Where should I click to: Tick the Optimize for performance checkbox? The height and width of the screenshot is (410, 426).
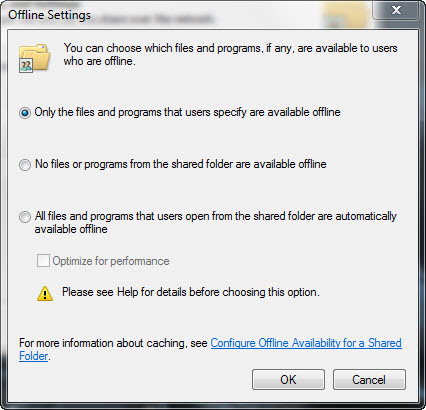click(43, 261)
